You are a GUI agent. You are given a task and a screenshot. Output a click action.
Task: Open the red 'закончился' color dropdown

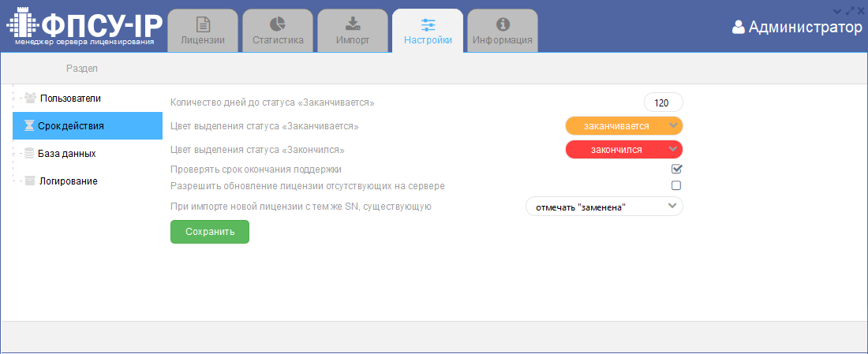[x=623, y=149]
